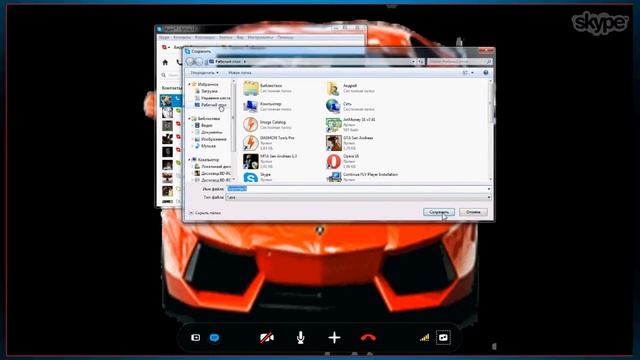This screenshot has width=640, height=360.
Task: Turn on the video camera
Action: (267, 338)
